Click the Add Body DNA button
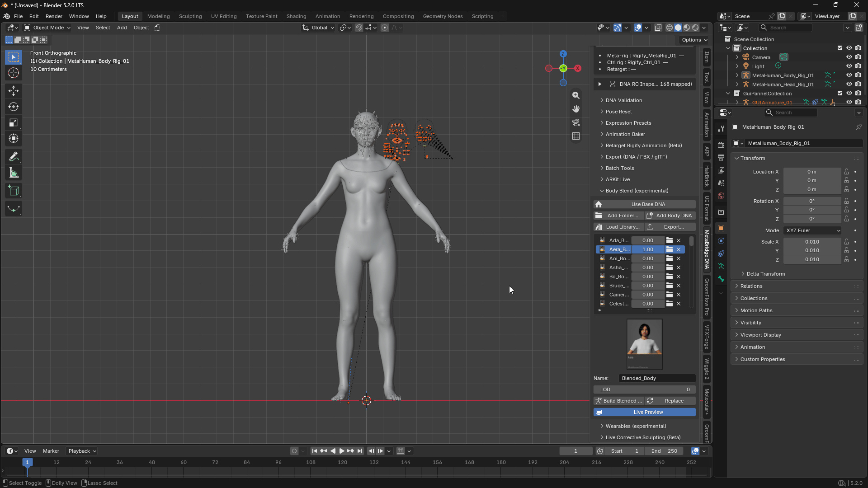This screenshot has width=868, height=488. (670, 216)
